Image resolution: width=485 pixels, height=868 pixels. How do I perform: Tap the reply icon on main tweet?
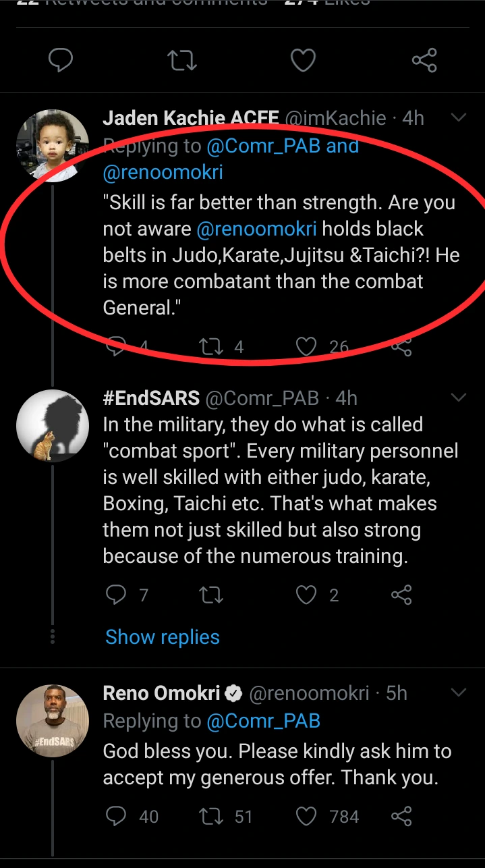(61, 61)
